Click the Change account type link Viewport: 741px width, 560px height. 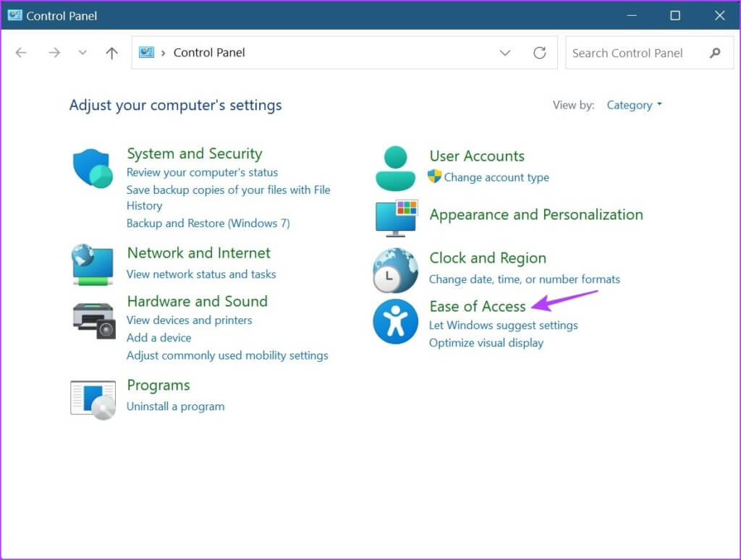[498, 177]
